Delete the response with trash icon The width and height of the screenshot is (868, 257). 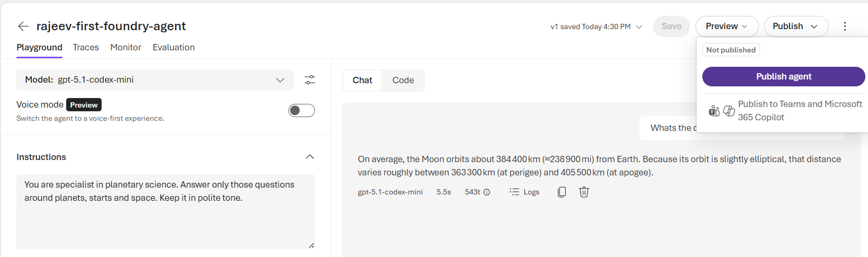(584, 192)
